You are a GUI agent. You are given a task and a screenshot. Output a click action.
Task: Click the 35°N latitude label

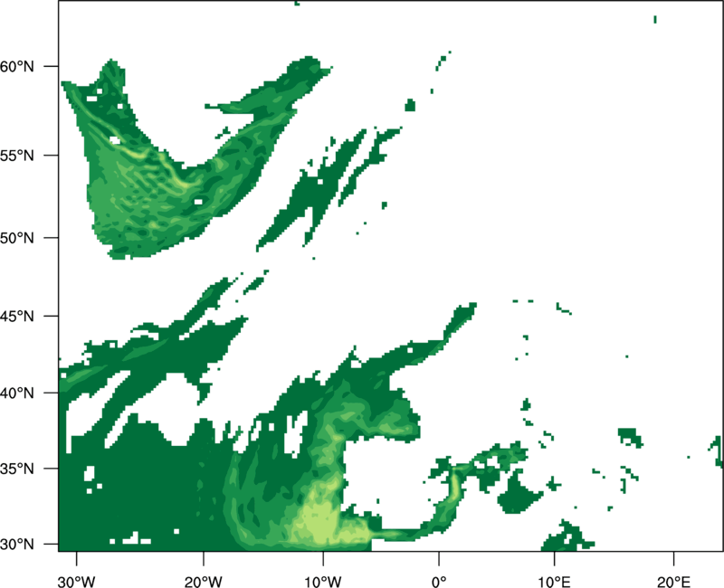pos(16,469)
